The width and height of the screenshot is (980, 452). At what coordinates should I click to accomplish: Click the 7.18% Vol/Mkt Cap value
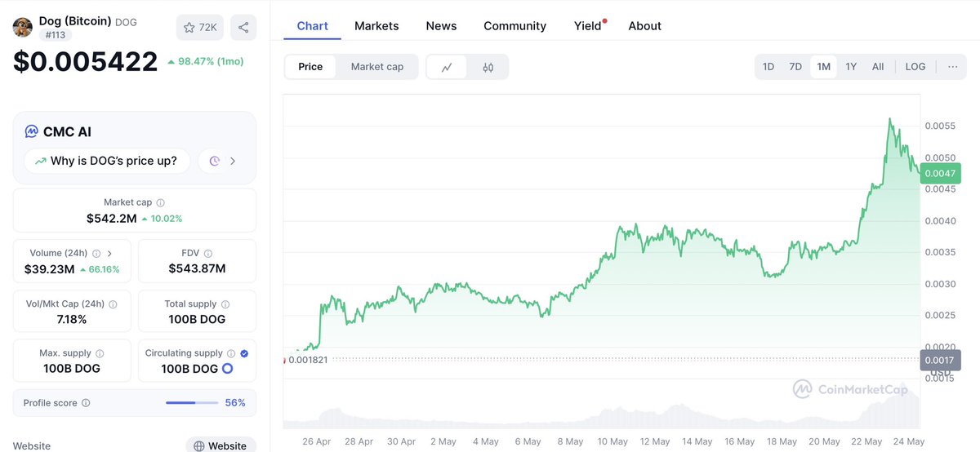(x=72, y=319)
